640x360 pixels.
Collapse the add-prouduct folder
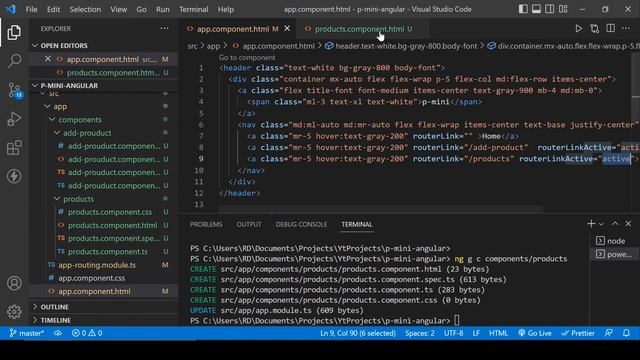tap(104, 133)
